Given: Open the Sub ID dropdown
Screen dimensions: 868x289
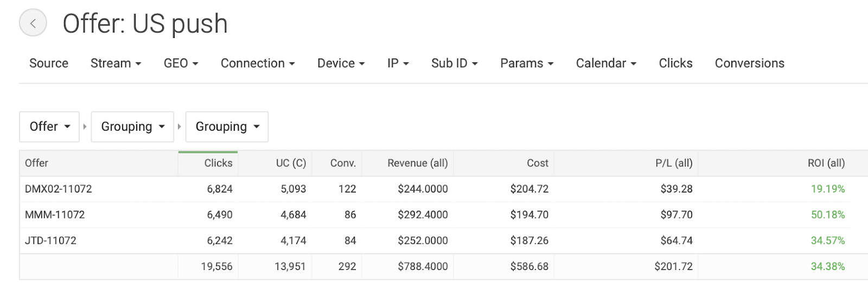Looking at the screenshot, I should pyautogui.click(x=454, y=63).
